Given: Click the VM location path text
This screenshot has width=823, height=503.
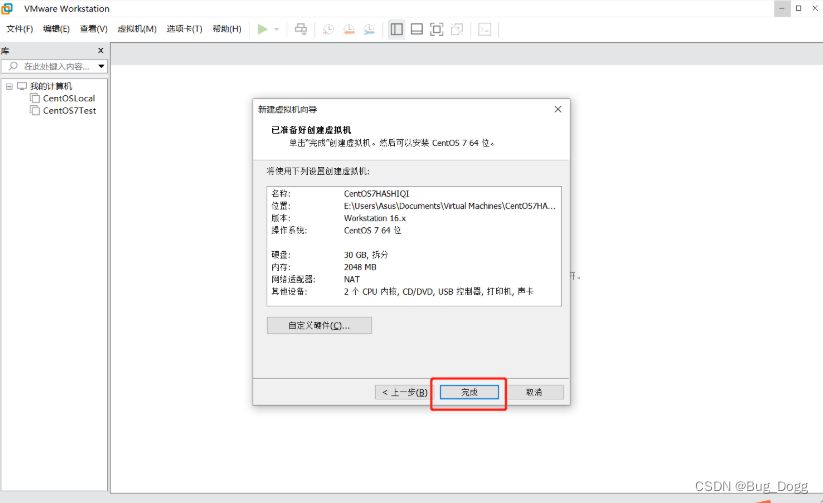Looking at the screenshot, I should 449,206.
